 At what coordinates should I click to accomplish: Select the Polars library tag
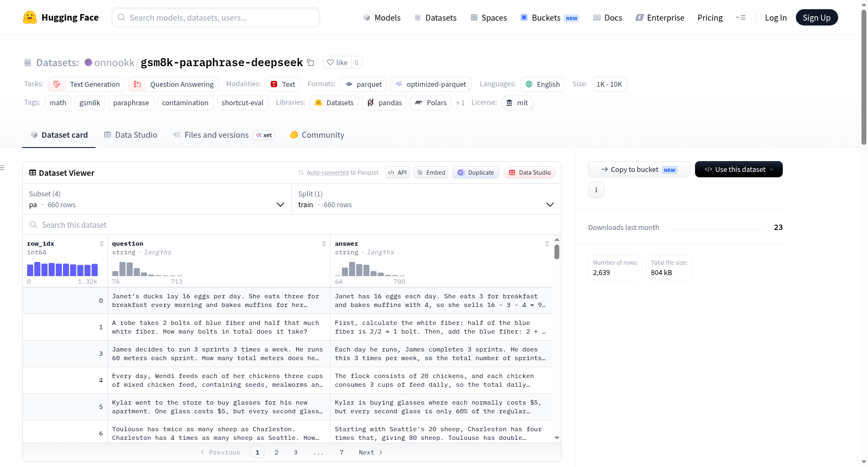(x=431, y=103)
